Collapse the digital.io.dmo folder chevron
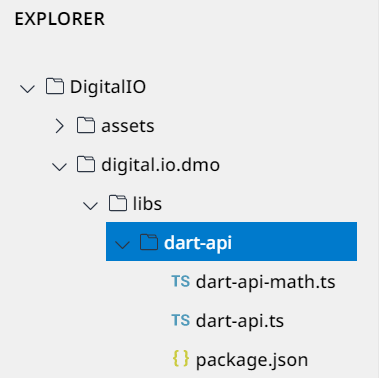 click(60, 167)
